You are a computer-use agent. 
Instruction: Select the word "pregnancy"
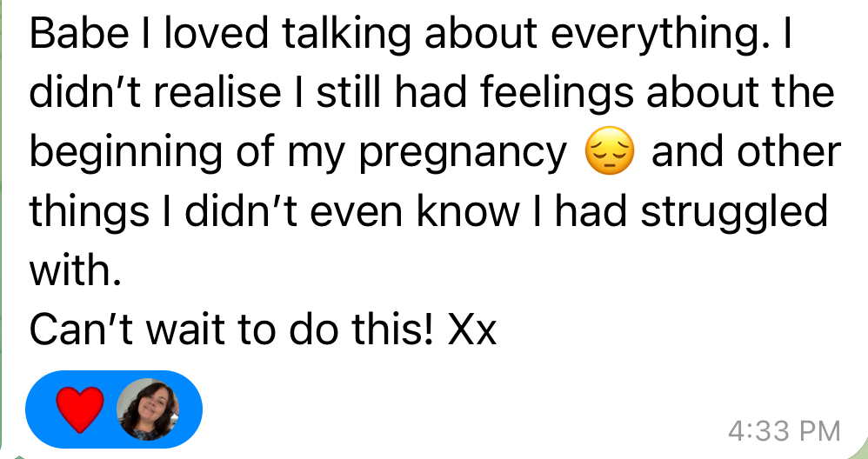463,155
